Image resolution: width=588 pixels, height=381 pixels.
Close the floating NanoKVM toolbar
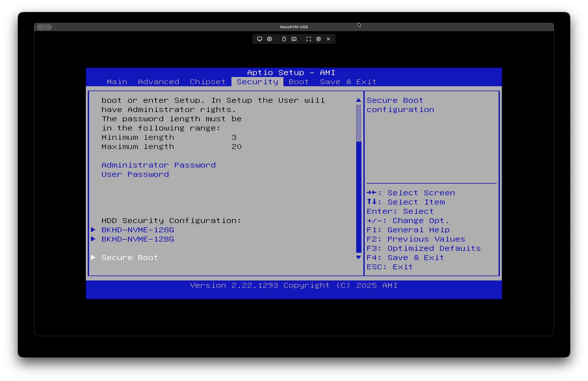tap(328, 39)
